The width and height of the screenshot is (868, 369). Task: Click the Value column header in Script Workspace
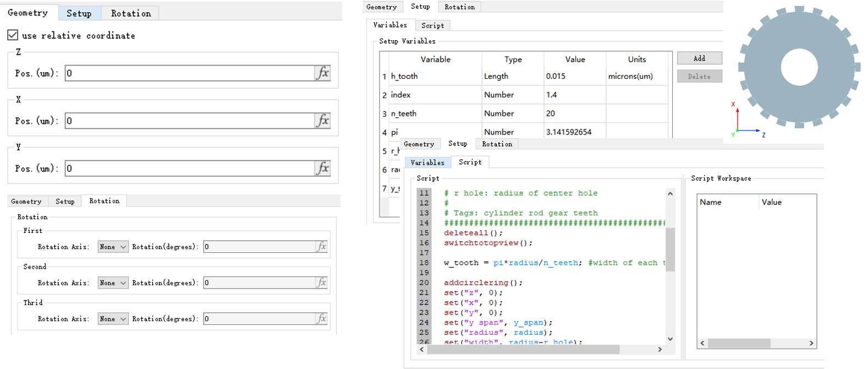tap(788, 202)
